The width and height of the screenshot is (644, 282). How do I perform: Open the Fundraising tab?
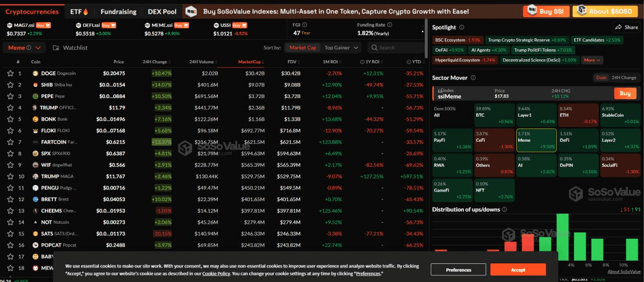[118, 11]
